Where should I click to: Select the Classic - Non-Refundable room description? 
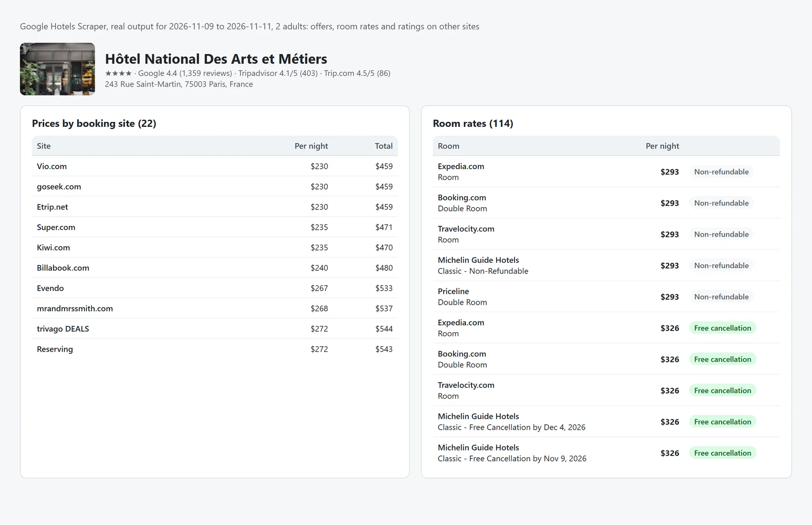click(x=483, y=271)
